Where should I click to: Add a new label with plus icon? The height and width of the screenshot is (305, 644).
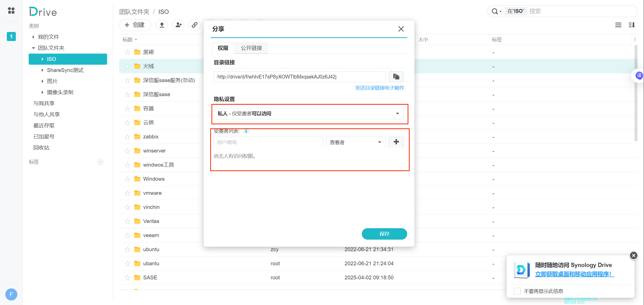click(x=100, y=162)
